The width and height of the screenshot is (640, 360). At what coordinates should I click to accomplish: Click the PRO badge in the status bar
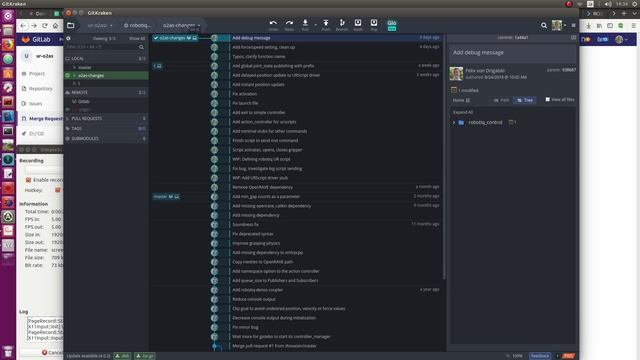click(568, 356)
